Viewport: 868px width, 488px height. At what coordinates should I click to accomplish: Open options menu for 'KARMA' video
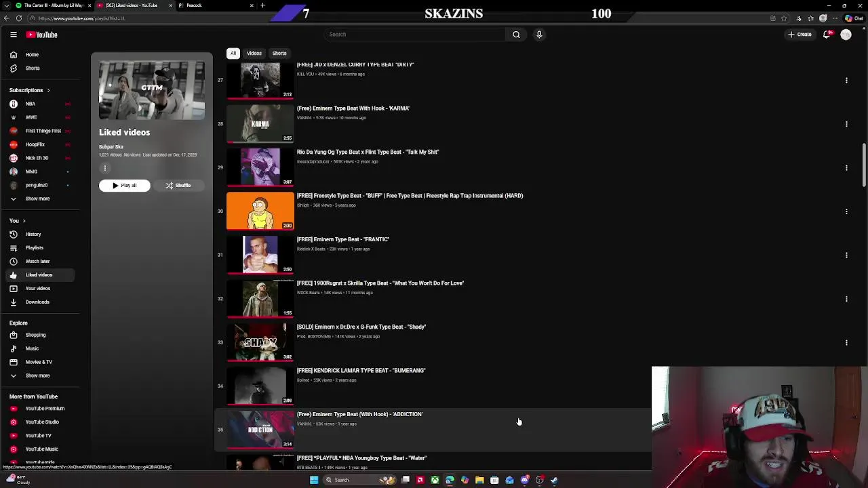(846, 124)
